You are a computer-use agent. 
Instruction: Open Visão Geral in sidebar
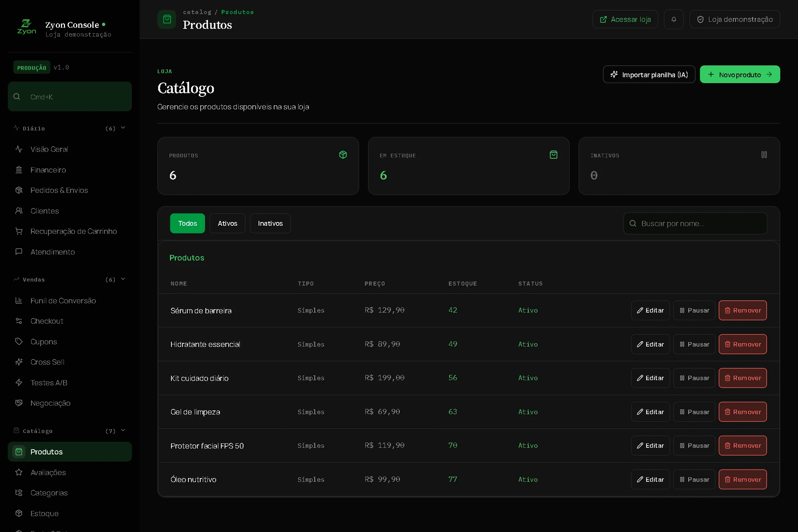(70, 149)
